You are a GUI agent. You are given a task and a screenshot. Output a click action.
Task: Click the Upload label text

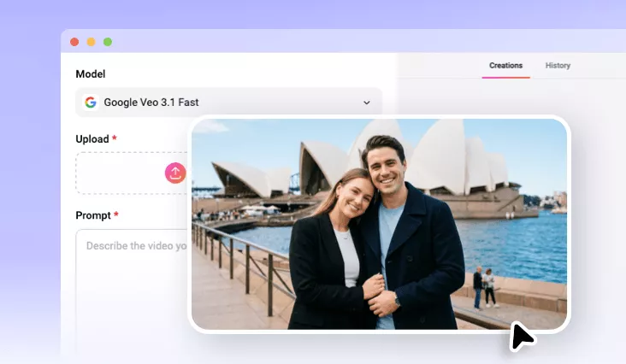92,139
